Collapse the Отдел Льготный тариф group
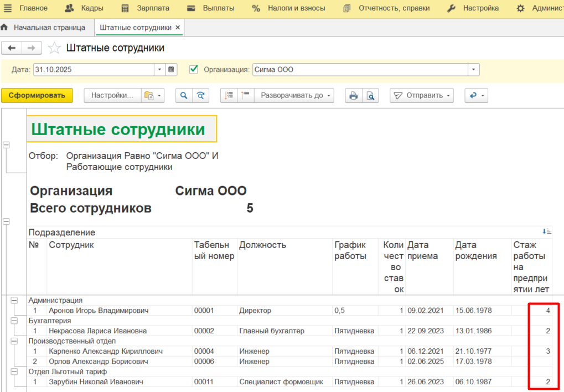Image resolution: width=564 pixels, height=392 pixels. click(x=14, y=372)
